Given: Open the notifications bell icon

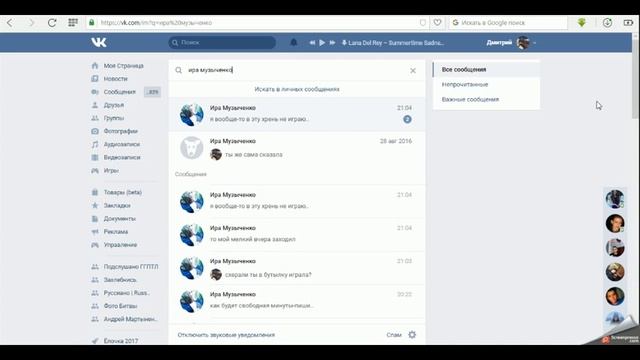Looking at the screenshot, I should [293, 42].
